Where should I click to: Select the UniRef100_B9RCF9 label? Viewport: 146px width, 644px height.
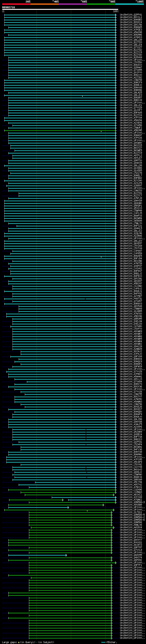131,82
